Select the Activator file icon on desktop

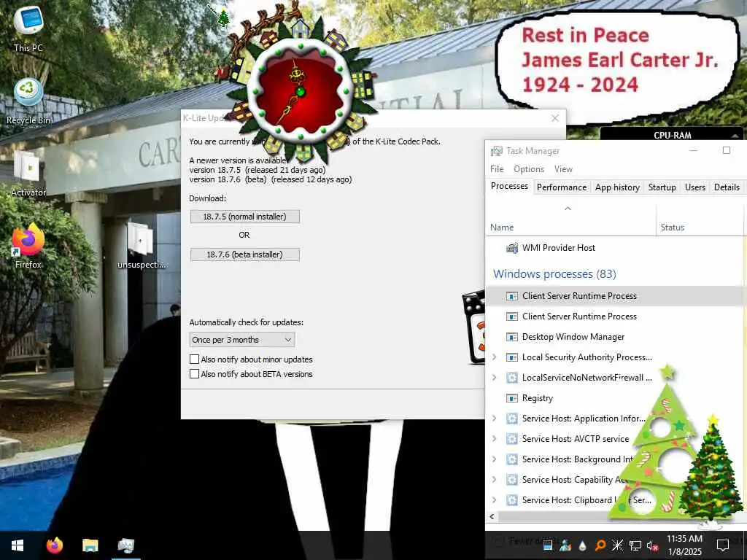click(28, 174)
